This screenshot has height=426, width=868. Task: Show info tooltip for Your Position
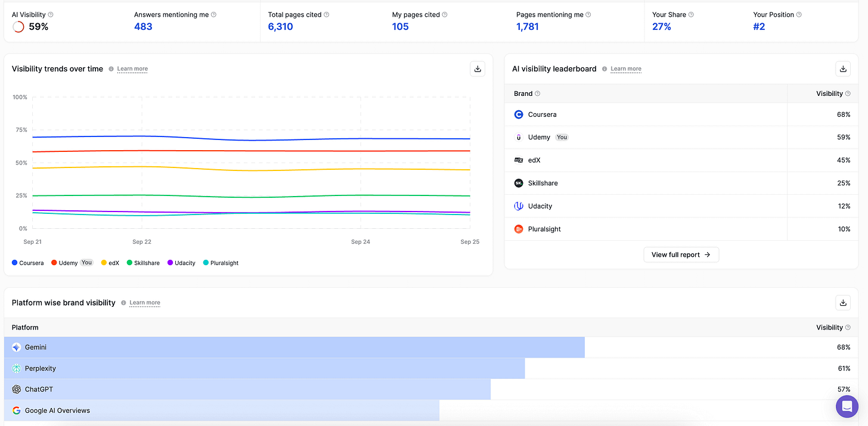click(x=799, y=14)
